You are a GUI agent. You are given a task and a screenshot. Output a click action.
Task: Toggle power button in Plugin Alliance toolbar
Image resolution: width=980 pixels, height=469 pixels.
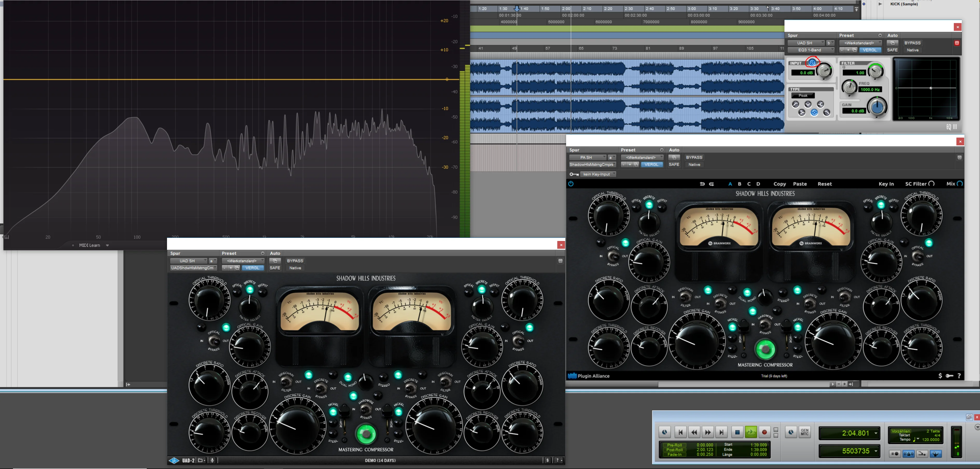571,183
